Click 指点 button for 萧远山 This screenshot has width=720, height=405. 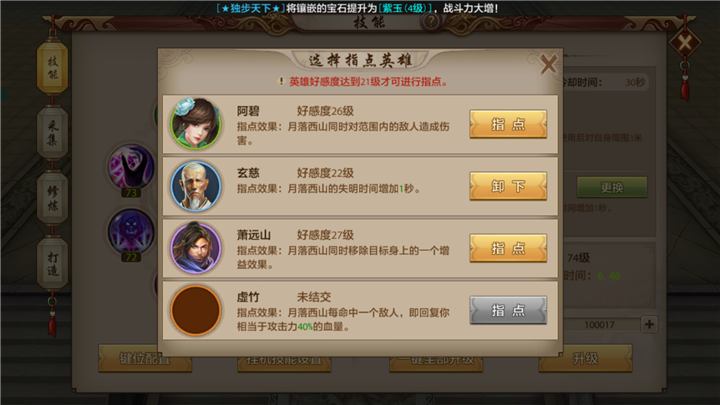[508, 248]
